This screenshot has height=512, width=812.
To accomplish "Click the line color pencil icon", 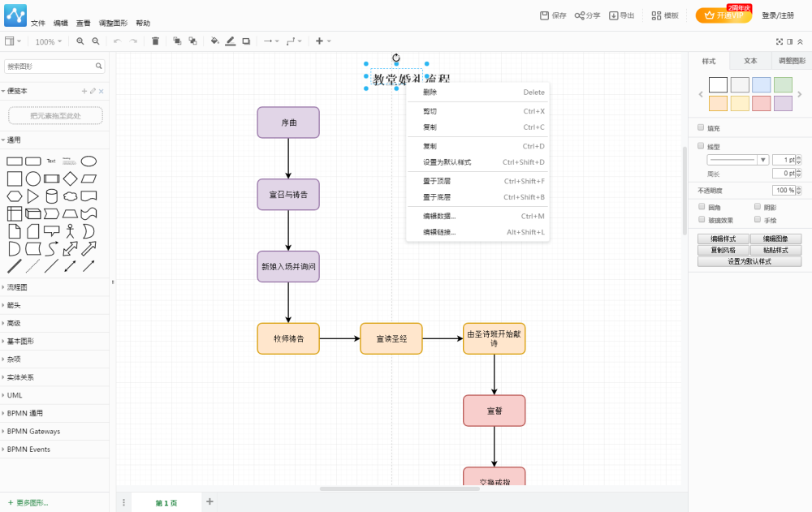I will click(x=231, y=41).
